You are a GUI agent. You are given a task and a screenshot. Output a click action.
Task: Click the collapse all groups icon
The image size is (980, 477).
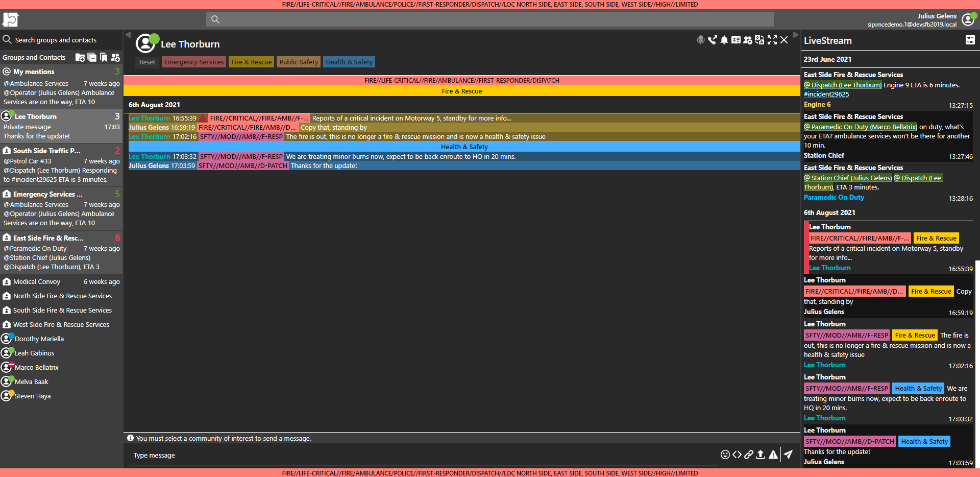coord(92,57)
